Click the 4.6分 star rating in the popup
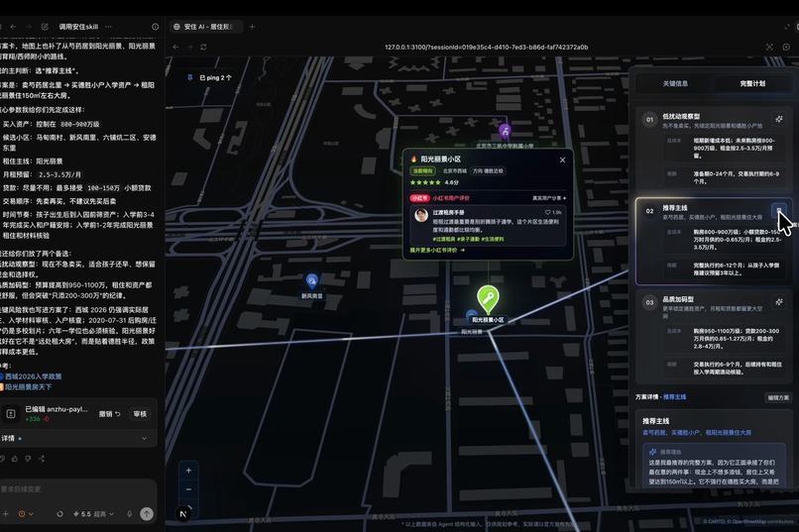 coord(434,182)
